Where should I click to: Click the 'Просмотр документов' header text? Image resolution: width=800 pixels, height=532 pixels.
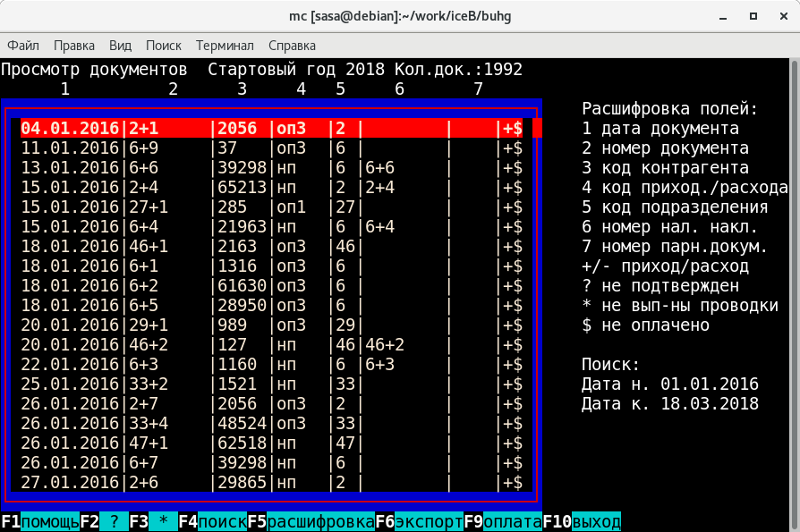click(x=94, y=70)
